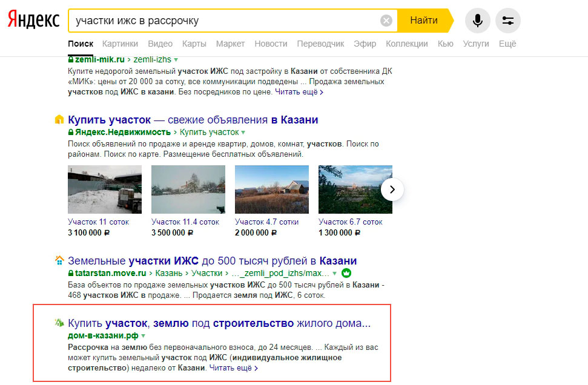This screenshot has height=385, width=588.
Task: Open the Участок 4.7 сотки caption link
Action: [266, 222]
